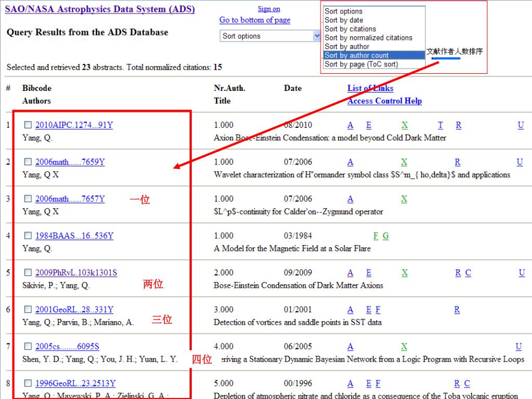Open F link for Solar Flare row
532x399 pixels.
(x=376, y=236)
